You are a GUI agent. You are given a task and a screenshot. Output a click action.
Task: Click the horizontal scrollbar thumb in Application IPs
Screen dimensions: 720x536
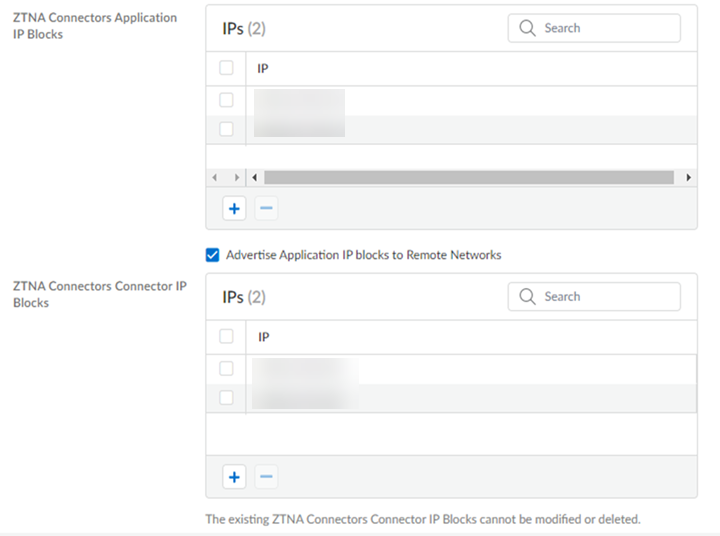click(x=468, y=177)
